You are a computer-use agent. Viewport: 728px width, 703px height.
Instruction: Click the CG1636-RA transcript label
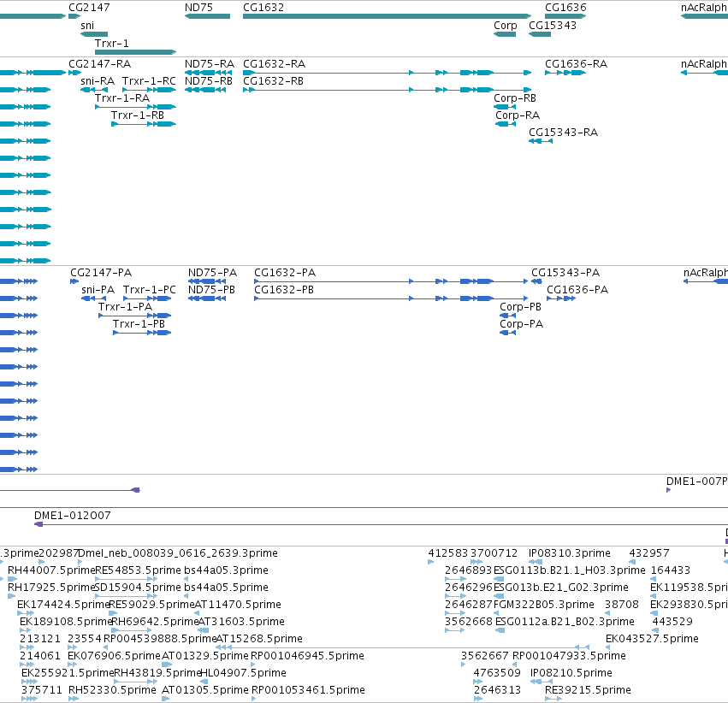(x=576, y=64)
